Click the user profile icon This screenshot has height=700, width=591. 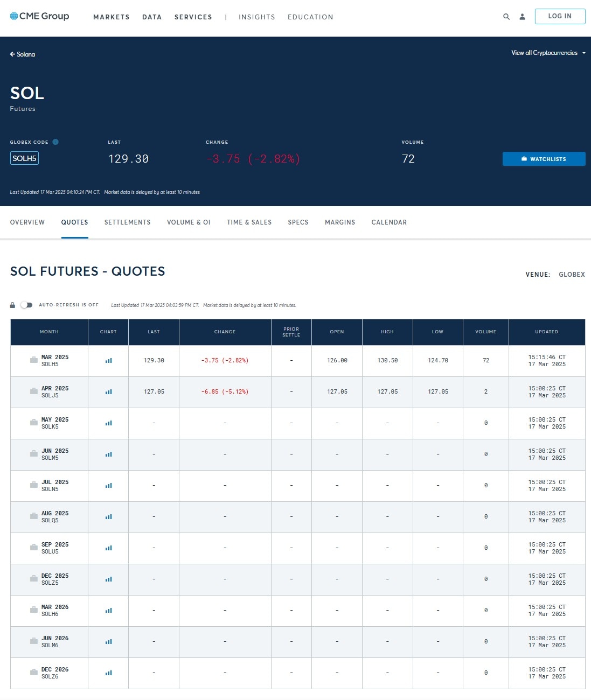[x=522, y=17]
